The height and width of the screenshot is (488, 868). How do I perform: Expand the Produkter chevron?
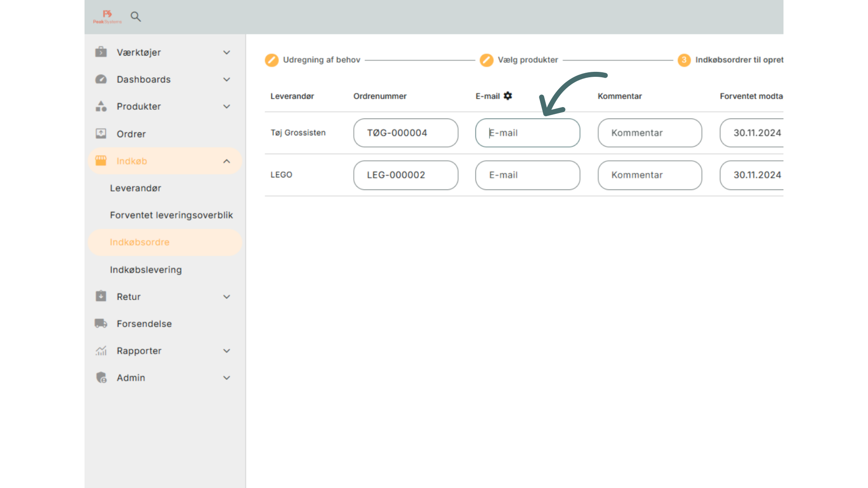pyautogui.click(x=226, y=107)
